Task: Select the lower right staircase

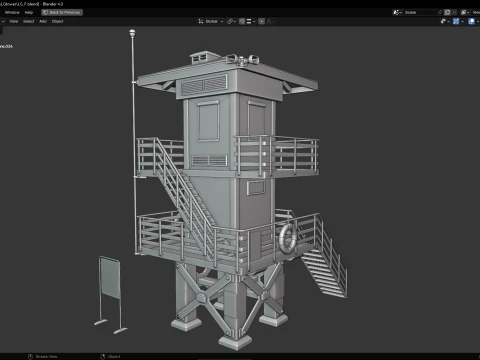Action: pyautogui.click(x=325, y=267)
